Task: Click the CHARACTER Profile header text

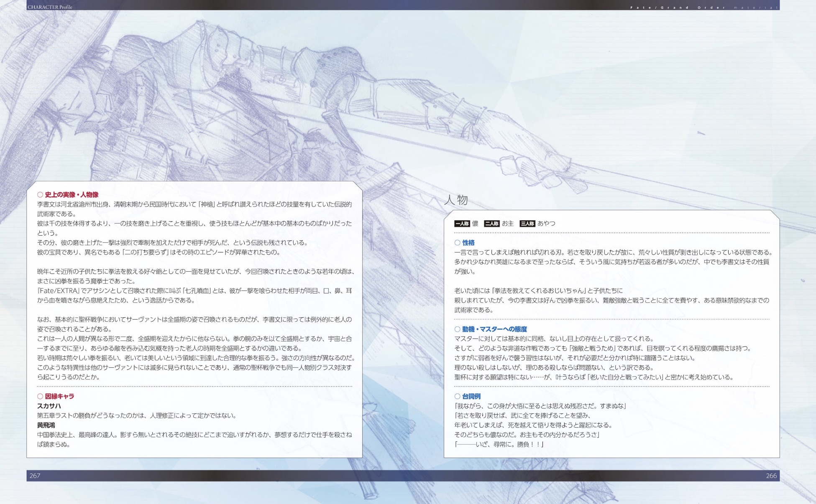Action: [x=50, y=7]
